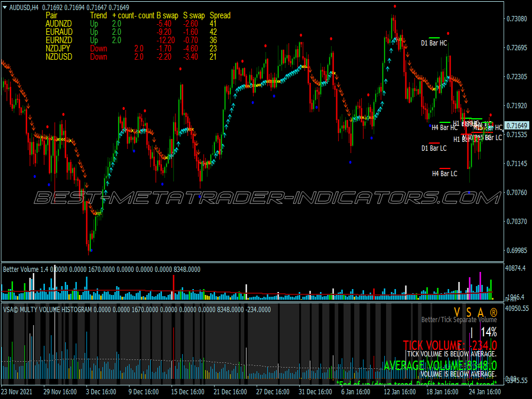Click the 'D1 Bar LC' chart label

pos(434,148)
